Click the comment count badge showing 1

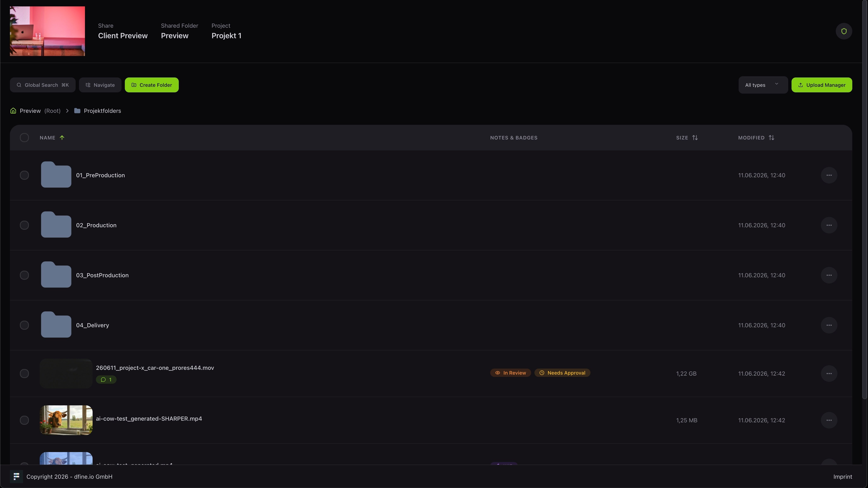106,380
